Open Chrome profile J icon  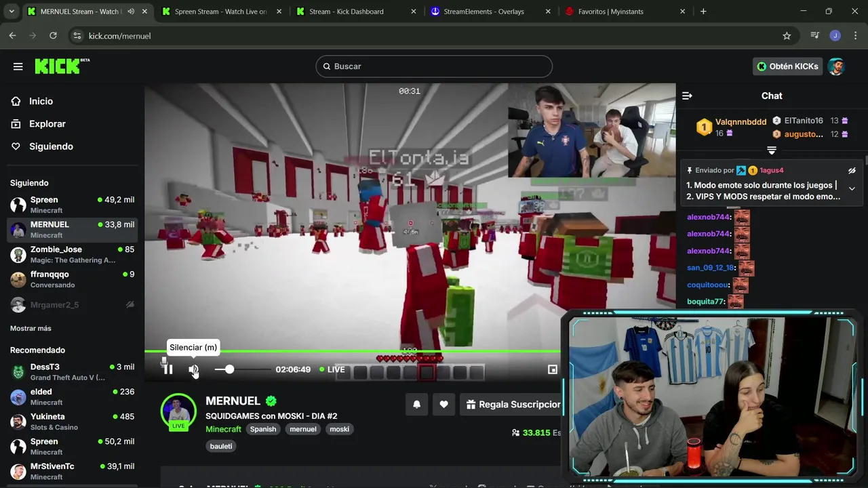835,35
